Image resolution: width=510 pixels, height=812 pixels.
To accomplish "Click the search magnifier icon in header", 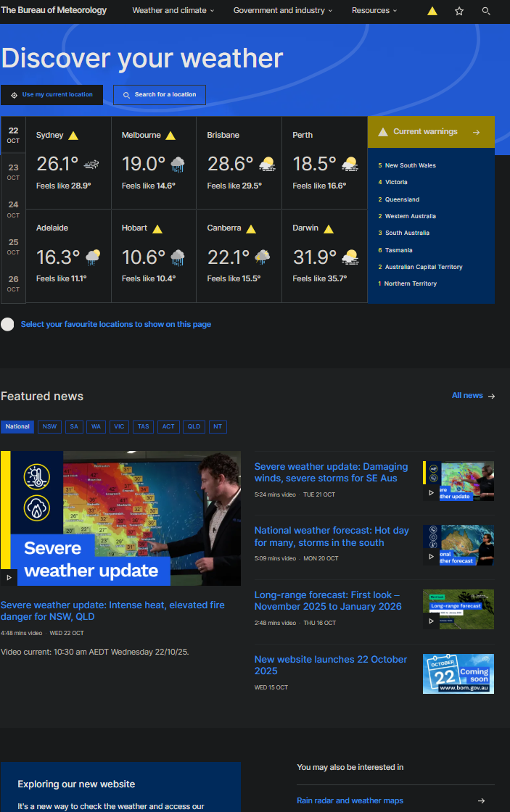I will (486, 11).
